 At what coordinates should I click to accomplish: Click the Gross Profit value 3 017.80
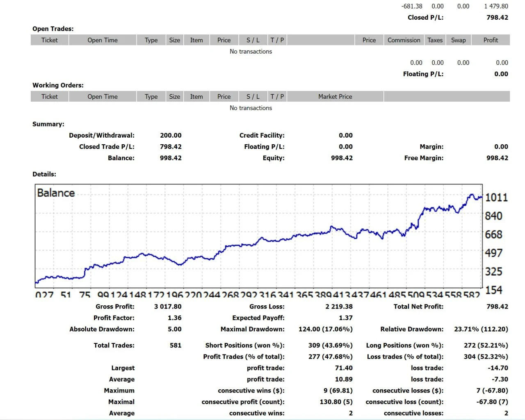point(168,306)
